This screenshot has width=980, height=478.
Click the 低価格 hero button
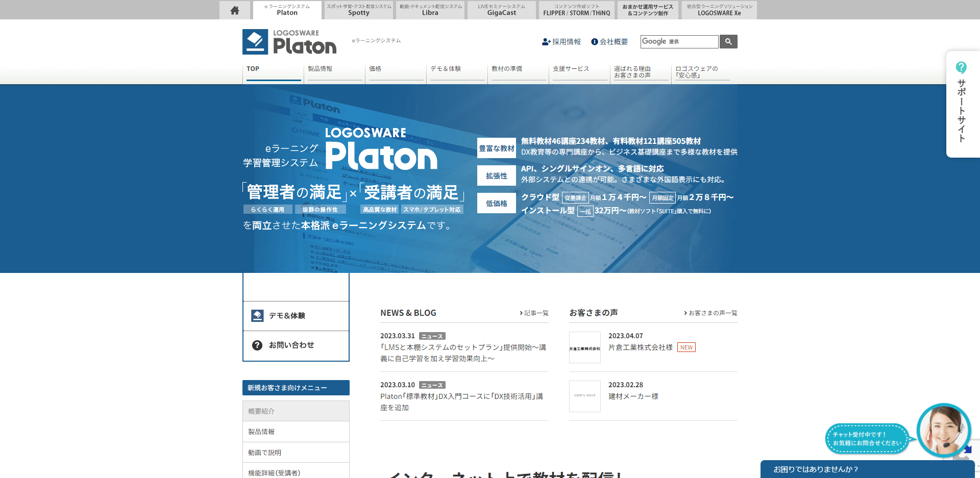pos(497,203)
